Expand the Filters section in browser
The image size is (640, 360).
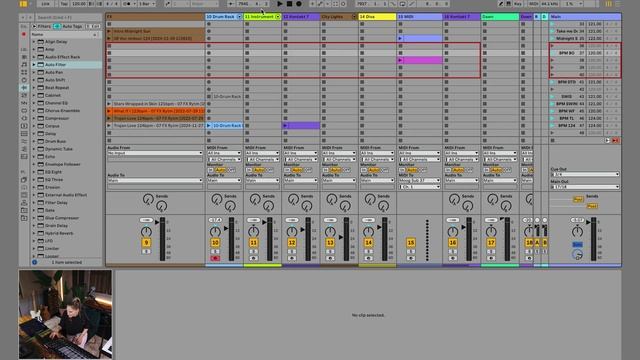pos(34,26)
